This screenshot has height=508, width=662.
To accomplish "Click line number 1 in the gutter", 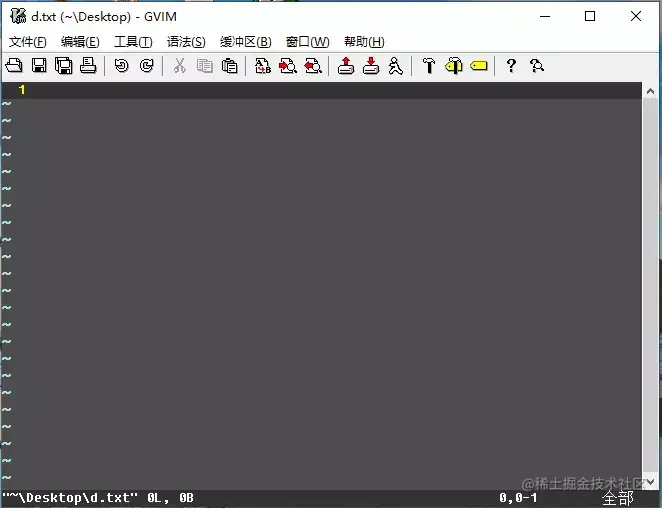I will point(22,90).
